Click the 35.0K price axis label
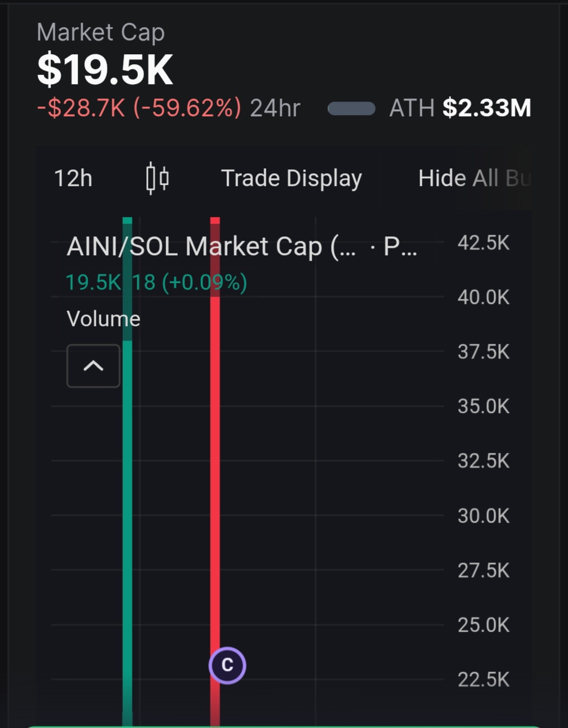 [483, 406]
